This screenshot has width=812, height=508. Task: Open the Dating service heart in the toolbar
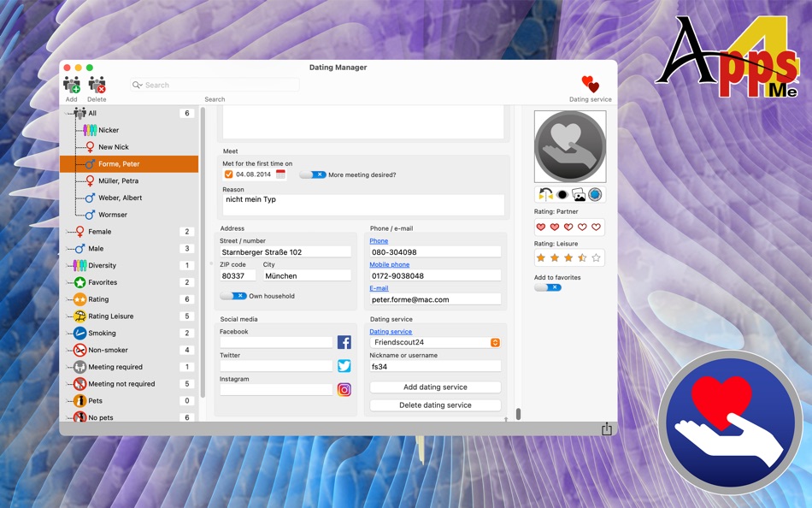pyautogui.click(x=590, y=84)
